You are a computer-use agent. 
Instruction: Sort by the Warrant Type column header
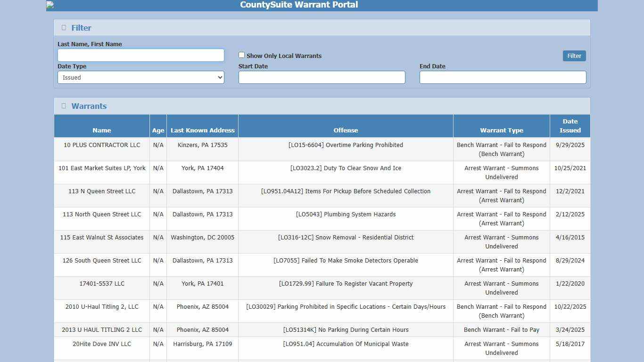[x=501, y=130]
